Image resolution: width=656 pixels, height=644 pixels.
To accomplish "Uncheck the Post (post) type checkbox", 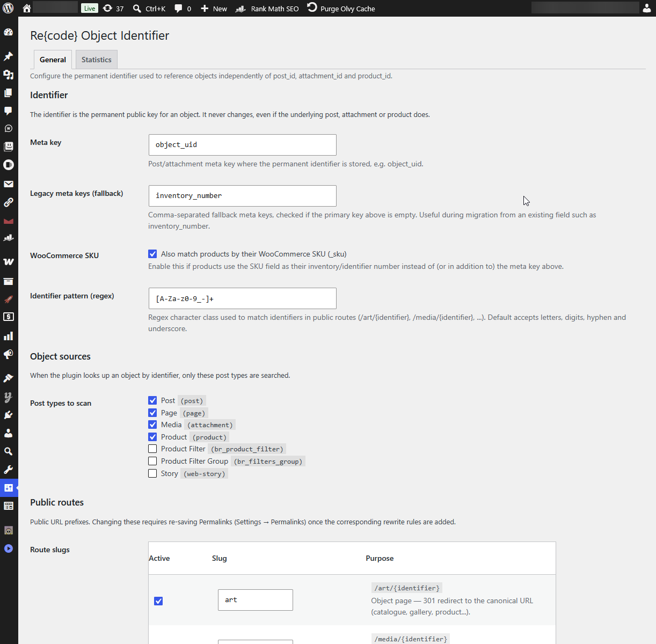I will click(x=152, y=400).
